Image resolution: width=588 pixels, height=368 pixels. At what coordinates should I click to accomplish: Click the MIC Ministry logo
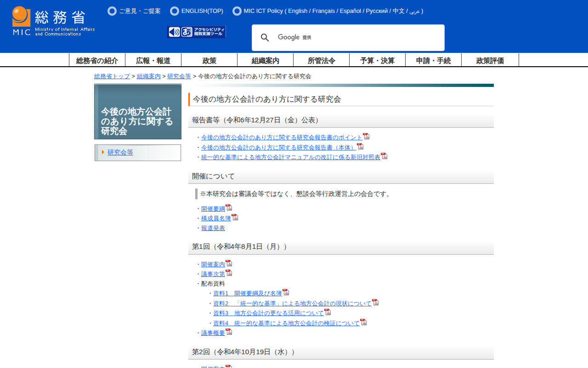coord(53,21)
